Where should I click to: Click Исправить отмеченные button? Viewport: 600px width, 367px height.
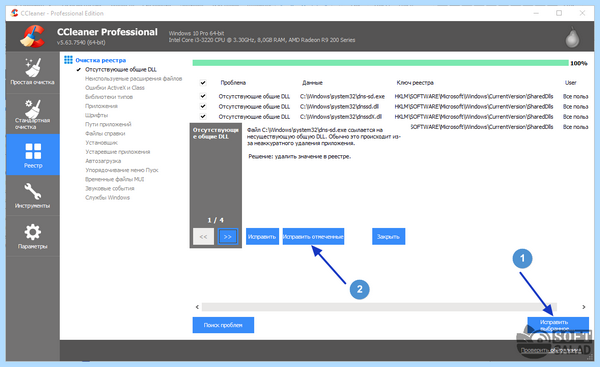tap(313, 237)
